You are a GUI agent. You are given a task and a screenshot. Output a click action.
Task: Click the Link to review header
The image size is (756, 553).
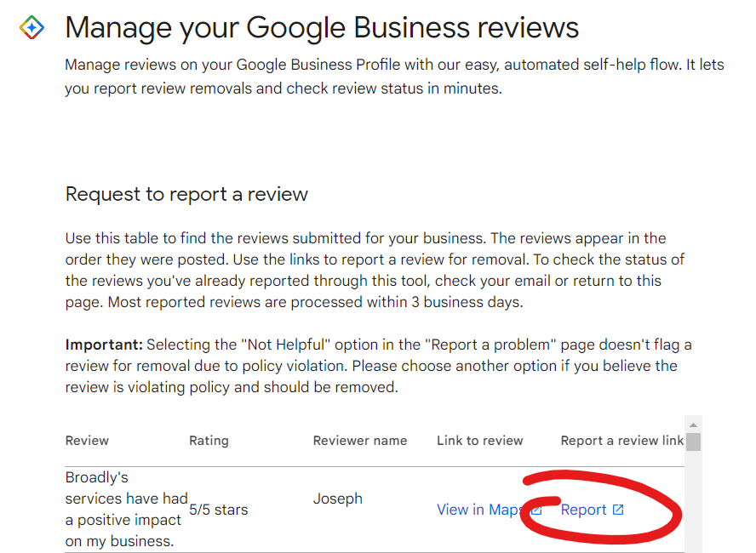pyautogui.click(x=479, y=440)
